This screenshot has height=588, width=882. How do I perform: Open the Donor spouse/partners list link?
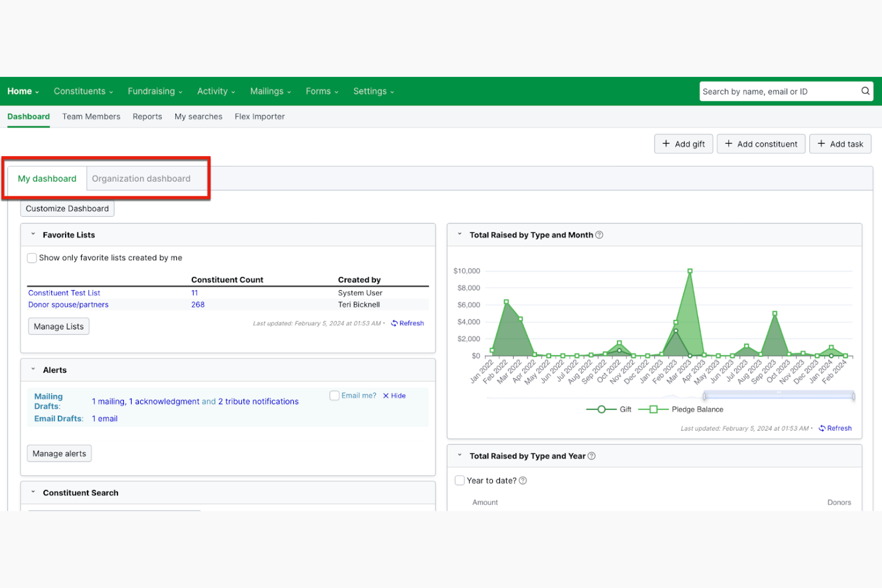(69, 304)
